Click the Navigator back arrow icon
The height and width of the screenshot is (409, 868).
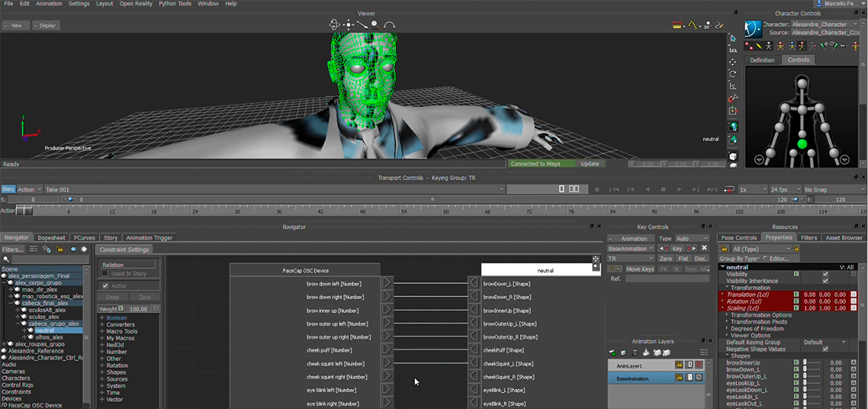pyautogui.click(x=72, y=249)
